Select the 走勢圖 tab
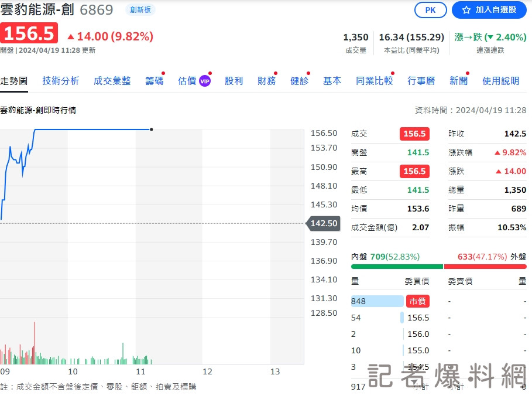 [13, 81]
